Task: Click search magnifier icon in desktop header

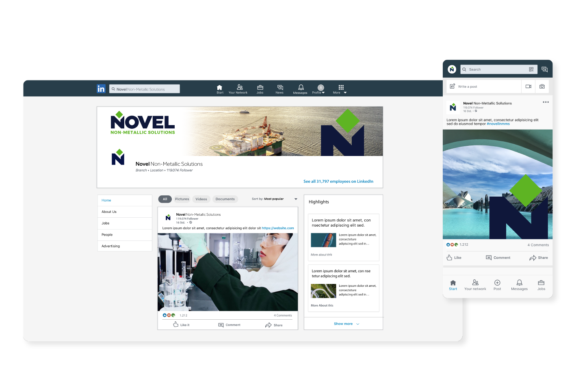Action: pos(113,89)
